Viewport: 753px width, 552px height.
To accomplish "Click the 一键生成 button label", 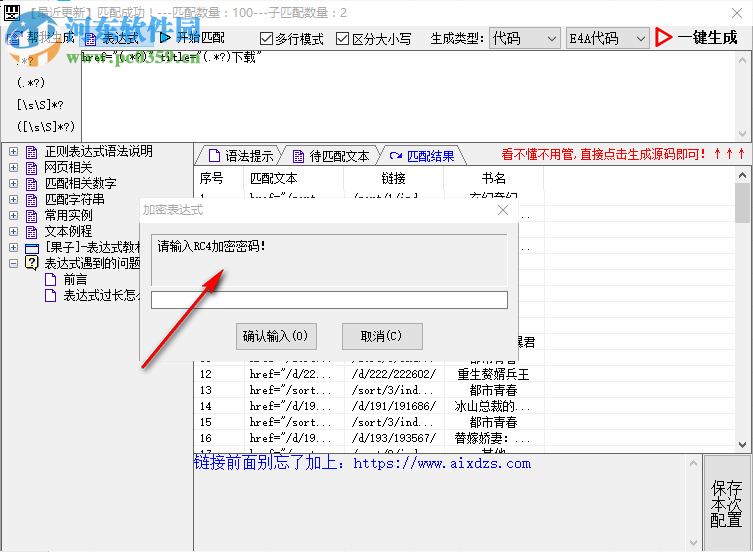I will click(707, 37).
